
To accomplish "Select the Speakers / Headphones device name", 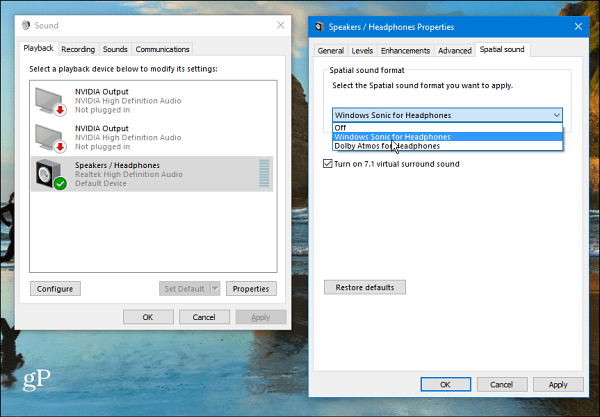I will tap(117, 165).
